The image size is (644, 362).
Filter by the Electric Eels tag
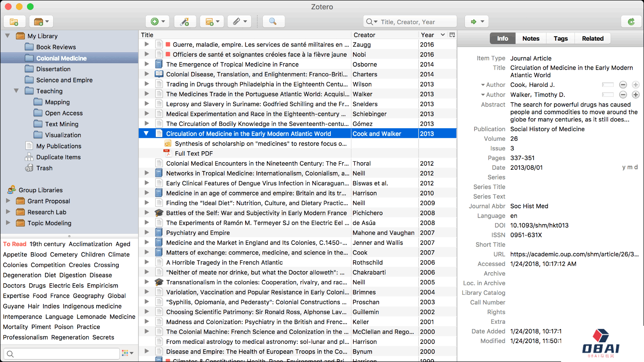point(66,286)
